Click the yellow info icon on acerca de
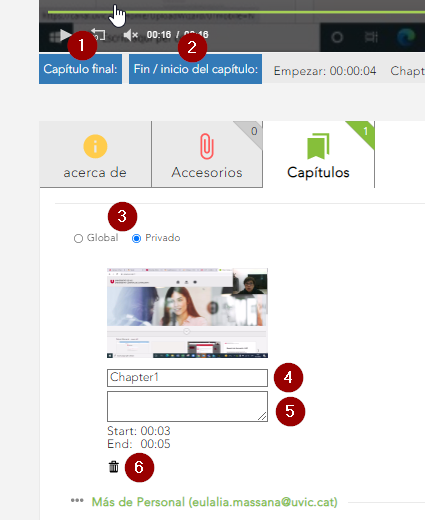Viewport: 425px width, 520px height. pyautogui.click(x=95, y=146)
